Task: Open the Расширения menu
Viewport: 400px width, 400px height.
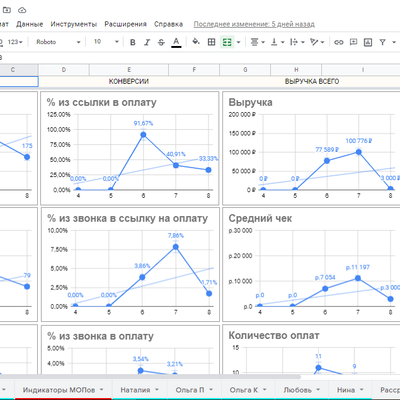Action: (x=125, y=24)
